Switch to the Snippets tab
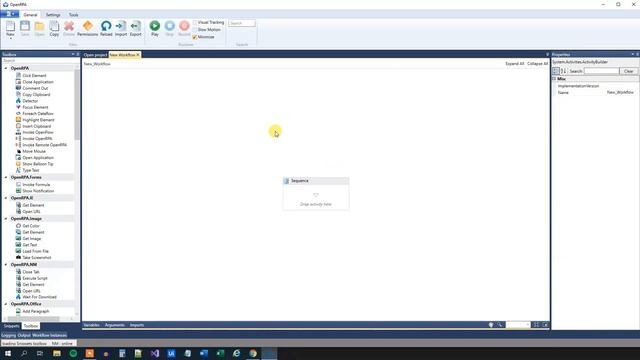Screen dimensions: 640x360 click(11, 326)
